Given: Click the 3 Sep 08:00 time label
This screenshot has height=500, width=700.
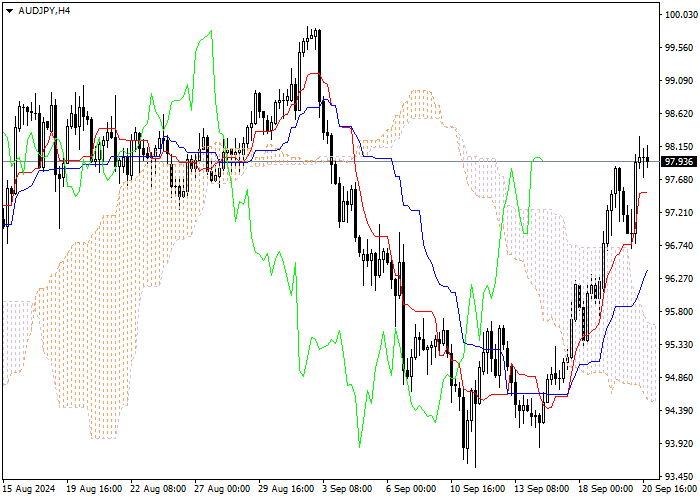Looking at the screenshot, I should 347,489.
